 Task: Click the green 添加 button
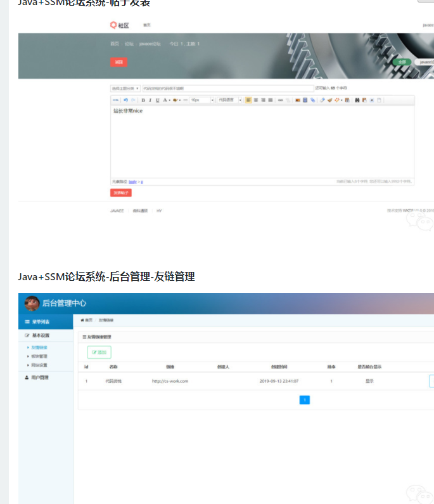99,352
